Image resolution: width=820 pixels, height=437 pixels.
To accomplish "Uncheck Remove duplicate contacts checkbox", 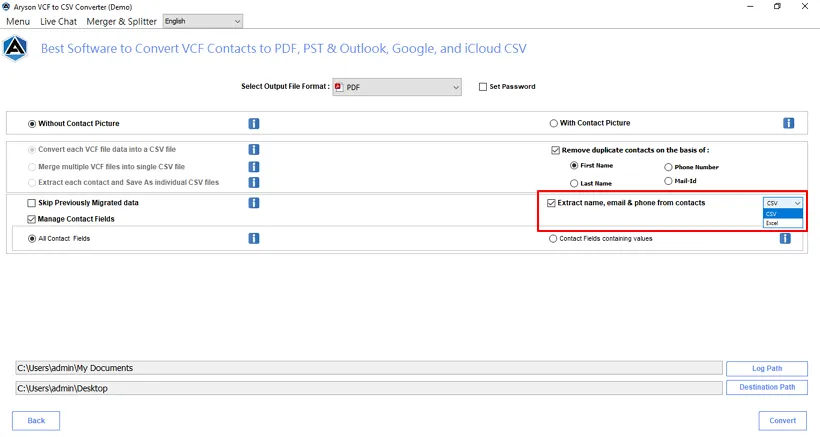I will click(x=555, y=151).
